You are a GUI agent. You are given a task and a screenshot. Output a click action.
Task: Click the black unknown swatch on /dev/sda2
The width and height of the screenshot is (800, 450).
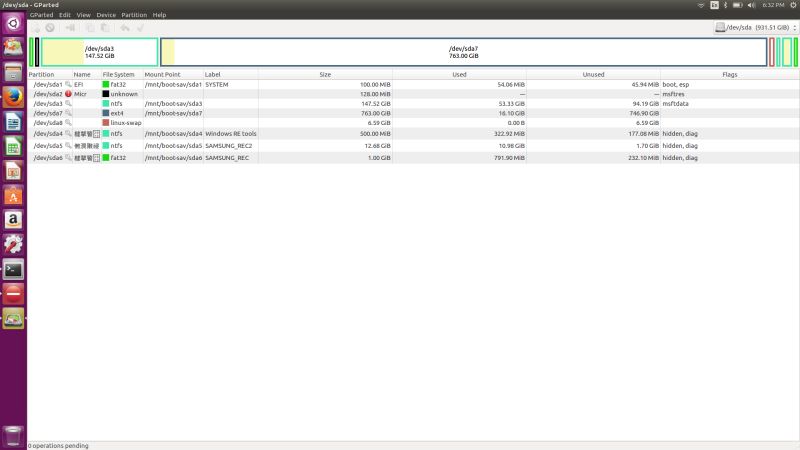106,94
